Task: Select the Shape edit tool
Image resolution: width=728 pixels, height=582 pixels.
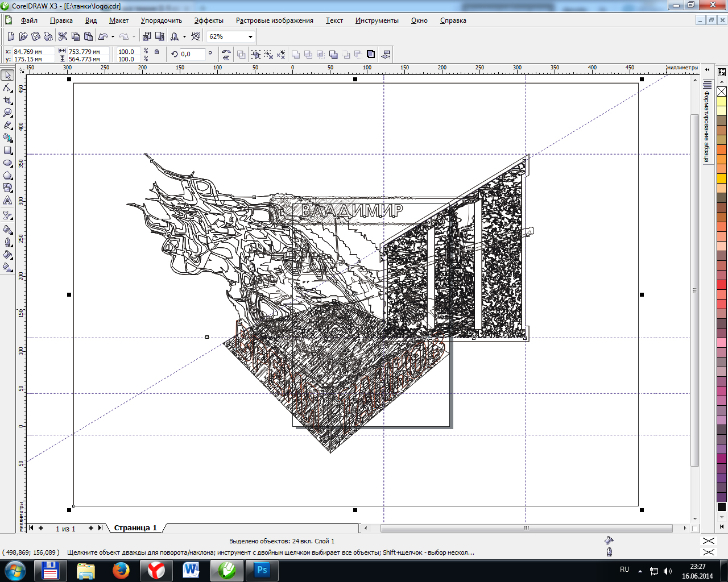Action: [x=7, y=88]
